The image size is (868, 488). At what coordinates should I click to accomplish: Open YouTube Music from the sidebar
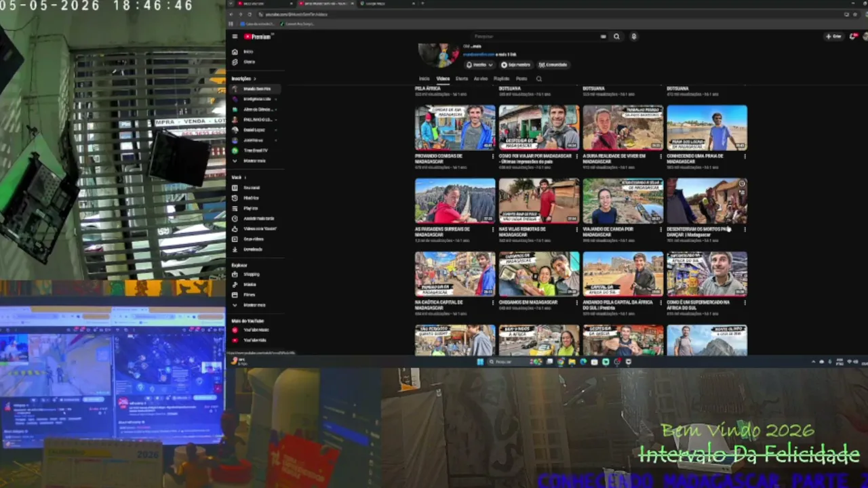click(256, 330)
